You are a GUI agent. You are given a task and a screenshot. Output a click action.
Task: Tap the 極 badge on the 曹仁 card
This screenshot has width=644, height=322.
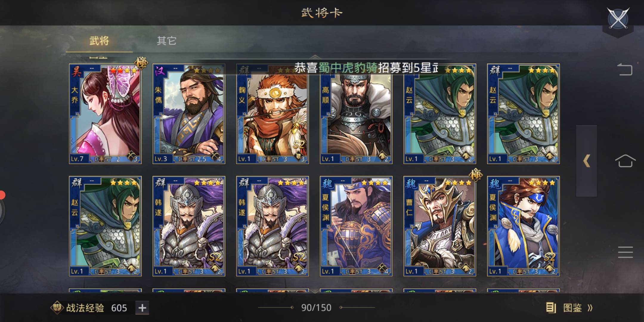click(x=476, y=175)
